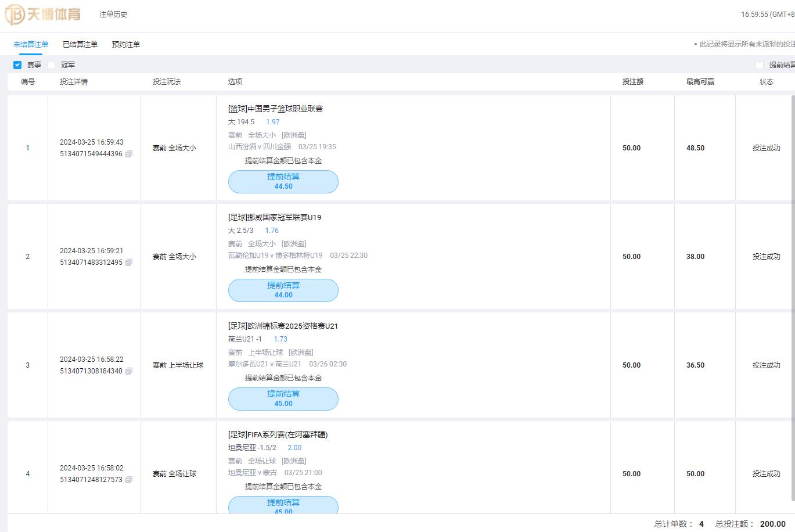Copy bet ID 5134071308184340
This screenshot has height=532, width=795.
tap(129, 371)
